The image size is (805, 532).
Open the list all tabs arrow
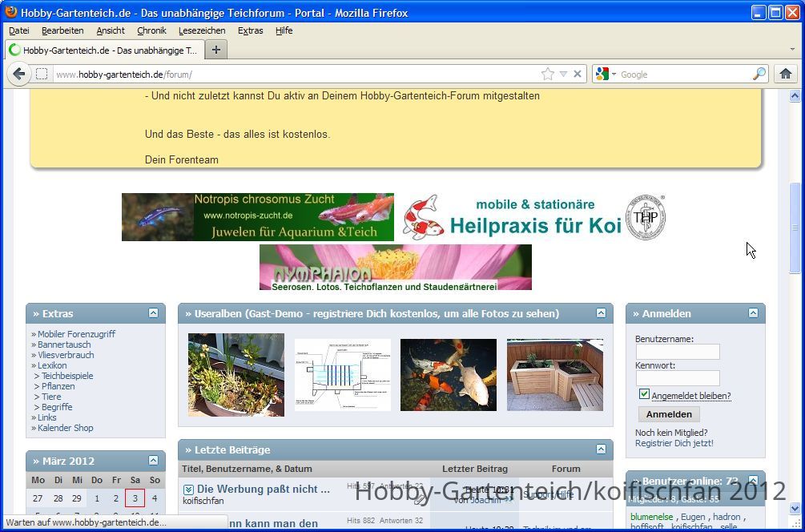pos(793,50)
